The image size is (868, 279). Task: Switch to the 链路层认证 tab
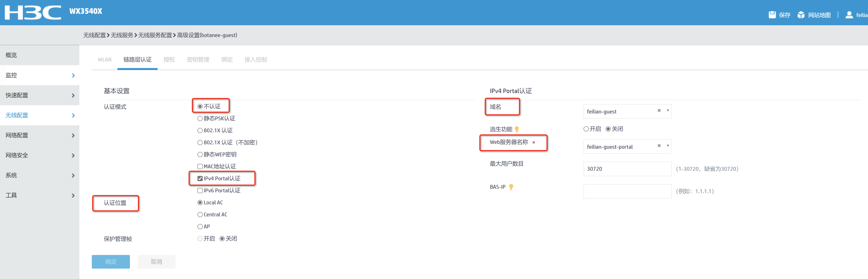pyautogui.click(x=138, y=60)
